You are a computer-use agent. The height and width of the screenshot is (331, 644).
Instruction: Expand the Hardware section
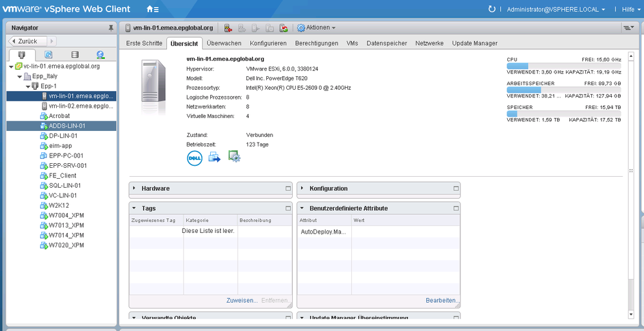(134, 188)
